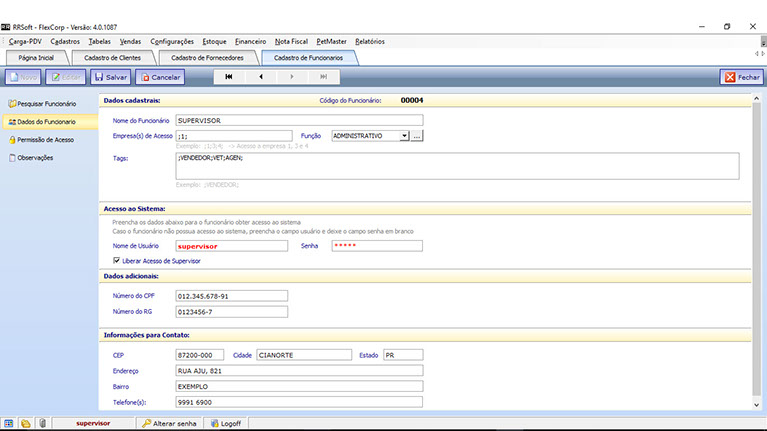Click the Fechar button
This screenshot has height=431, width=767.
point(741,77)
